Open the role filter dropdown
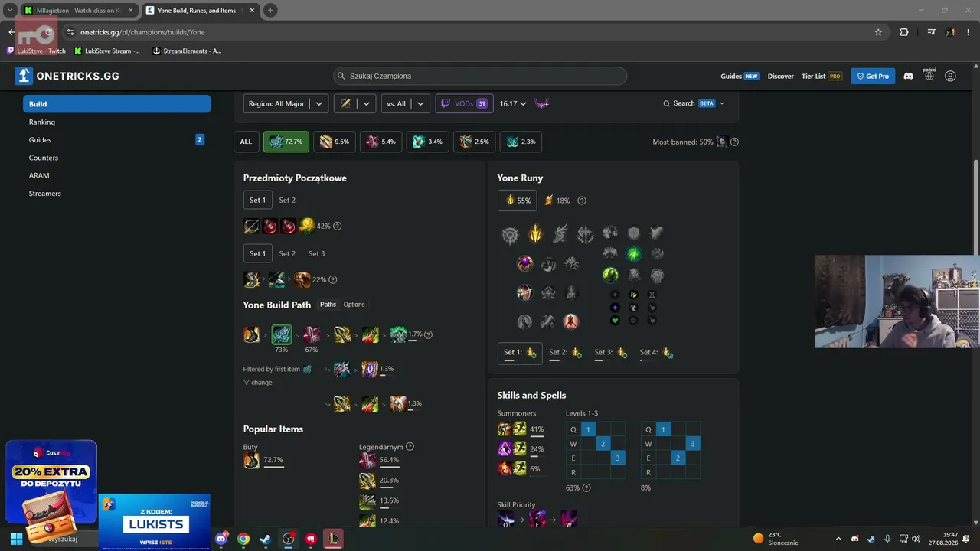The image size is (980, 551). [x=354, y=103]
